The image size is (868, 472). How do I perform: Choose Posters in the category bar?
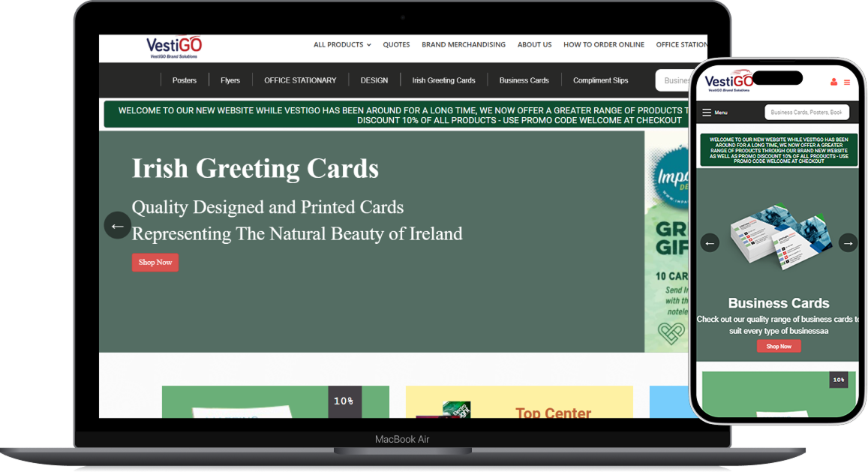pyautogui.click(x=184, y=80)
